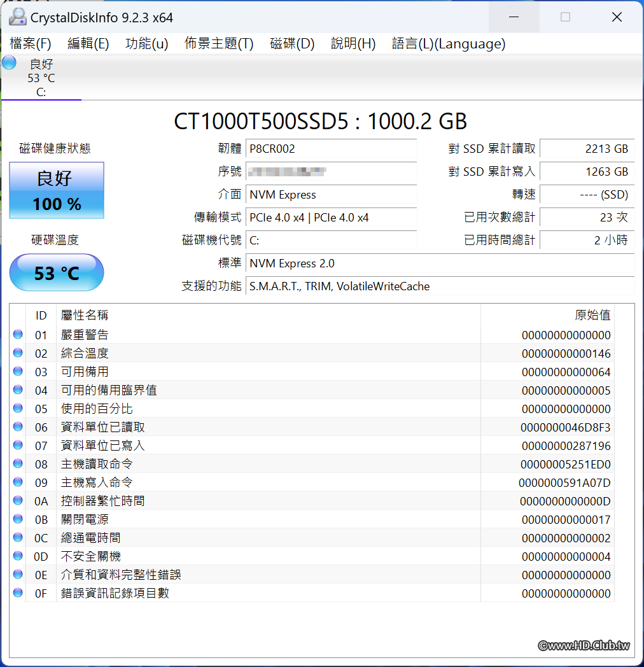This screenshot has height=667, width=644.
Task: Select the 嚴重警告 attribute name
Action: [85, 335]
